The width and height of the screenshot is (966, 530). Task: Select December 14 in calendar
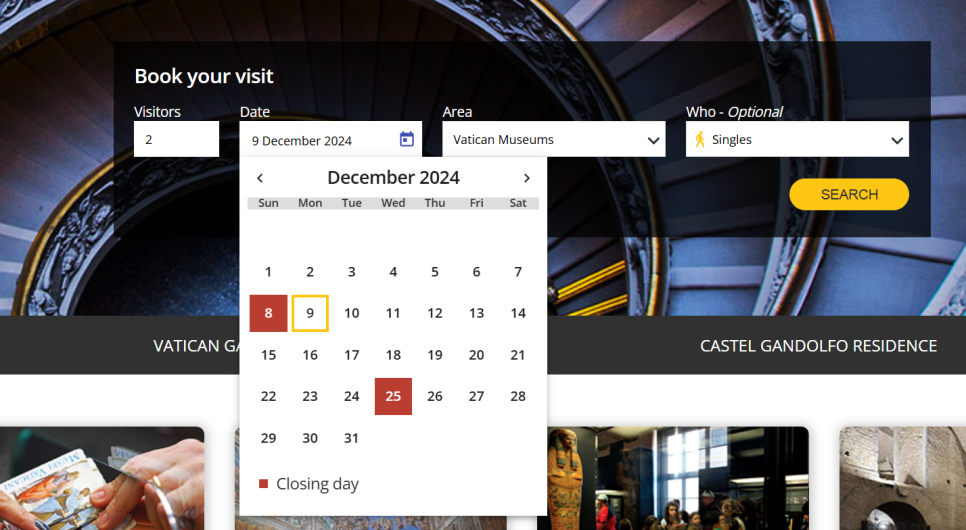pyautogui.click(x=518, y=313)
